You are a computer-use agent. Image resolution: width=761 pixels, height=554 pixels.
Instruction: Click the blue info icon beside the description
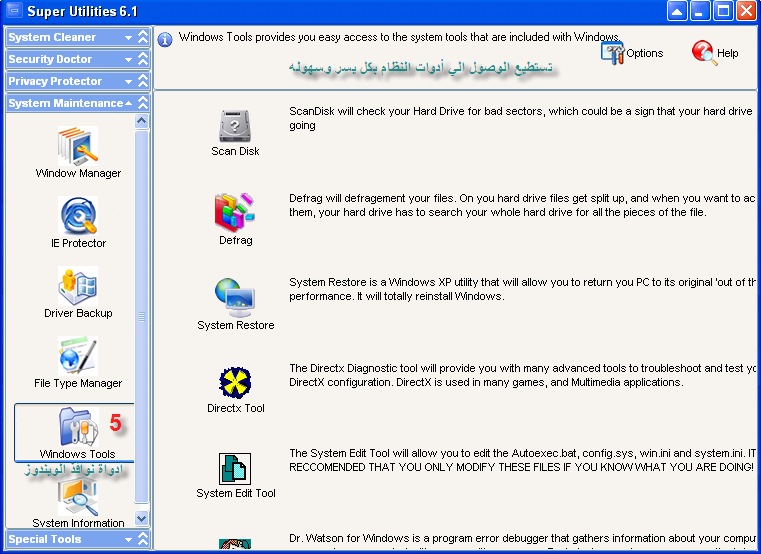pyautogui.click(x=165, y=39)
